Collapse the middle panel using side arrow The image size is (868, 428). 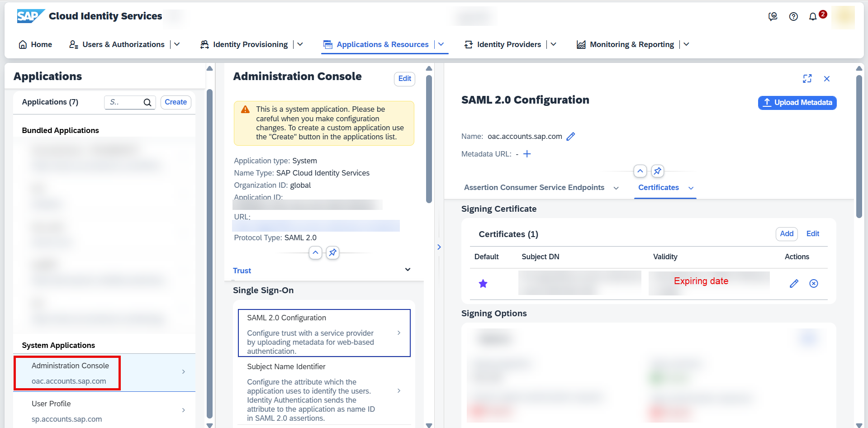(439, 247)
